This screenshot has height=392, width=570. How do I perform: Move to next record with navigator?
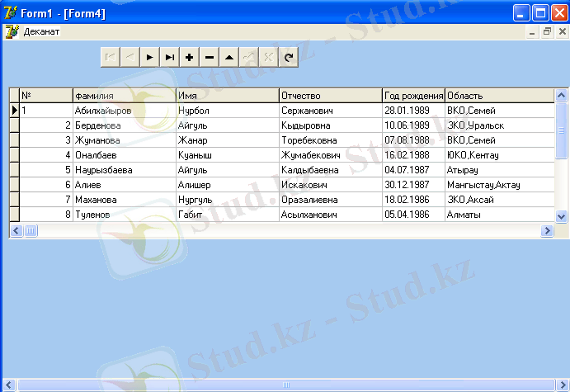tap(149, 57)
